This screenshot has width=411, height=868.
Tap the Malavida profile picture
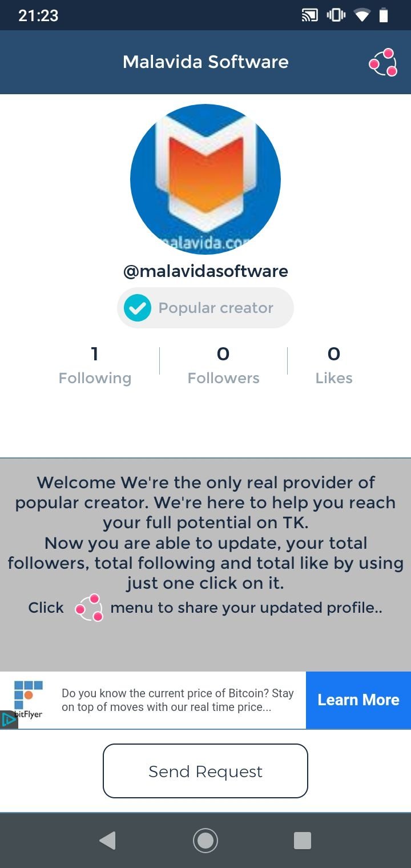coord(205,179)
